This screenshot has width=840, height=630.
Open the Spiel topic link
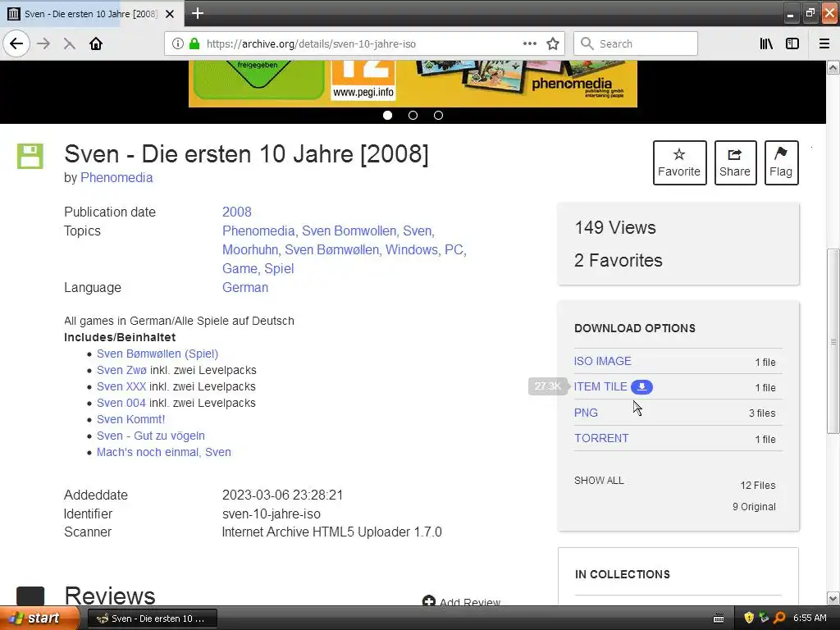coord(279,268)
